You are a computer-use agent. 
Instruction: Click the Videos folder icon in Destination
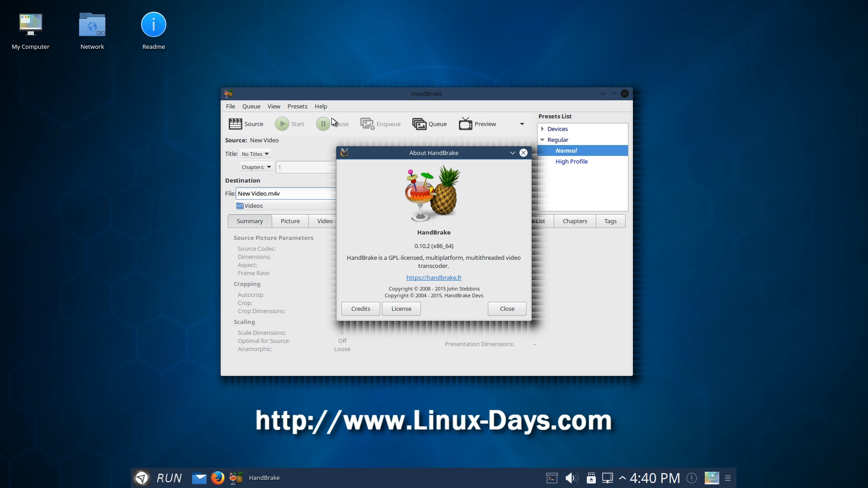(240, 206)
